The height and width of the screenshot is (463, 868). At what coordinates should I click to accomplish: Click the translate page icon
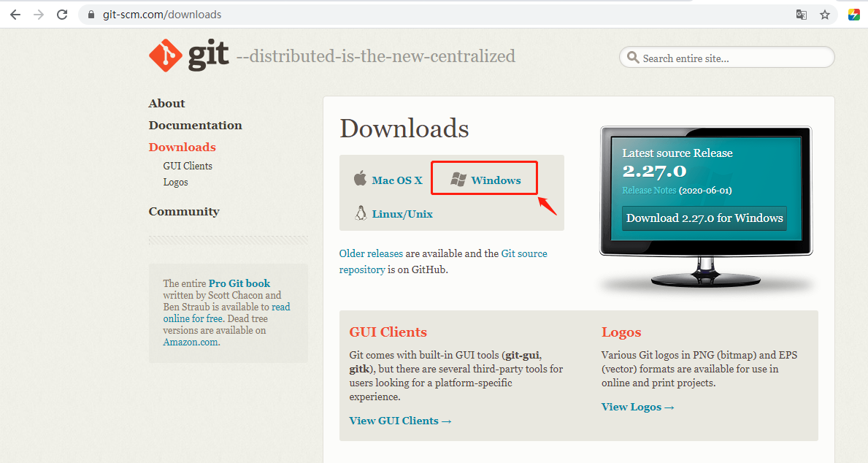(801, 15)
